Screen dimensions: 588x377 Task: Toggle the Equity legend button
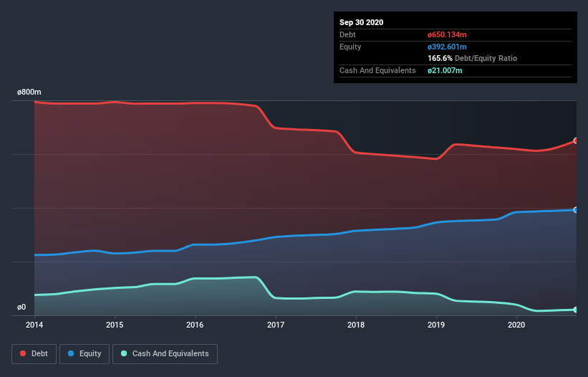pos(85,354)
